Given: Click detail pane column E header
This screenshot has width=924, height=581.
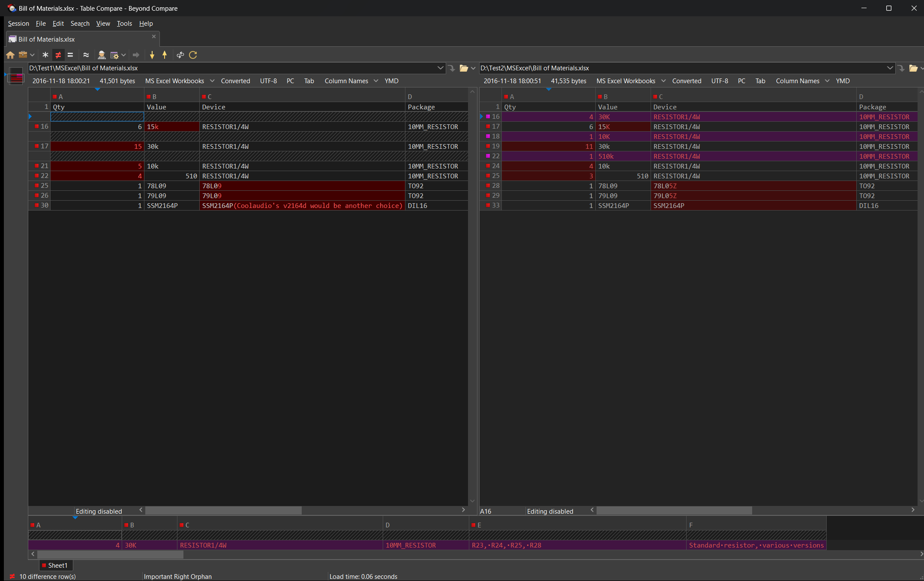Looking at the screenshot, I should [577, 525].
